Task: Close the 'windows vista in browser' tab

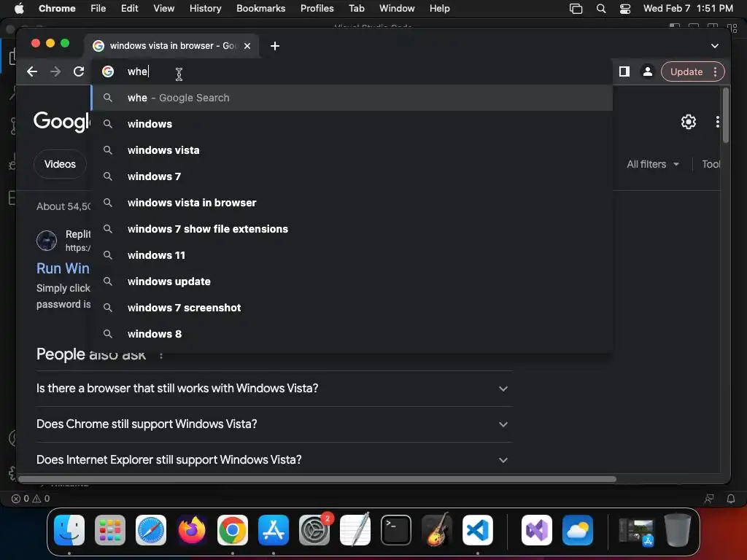Action: [x=247, y=46]
